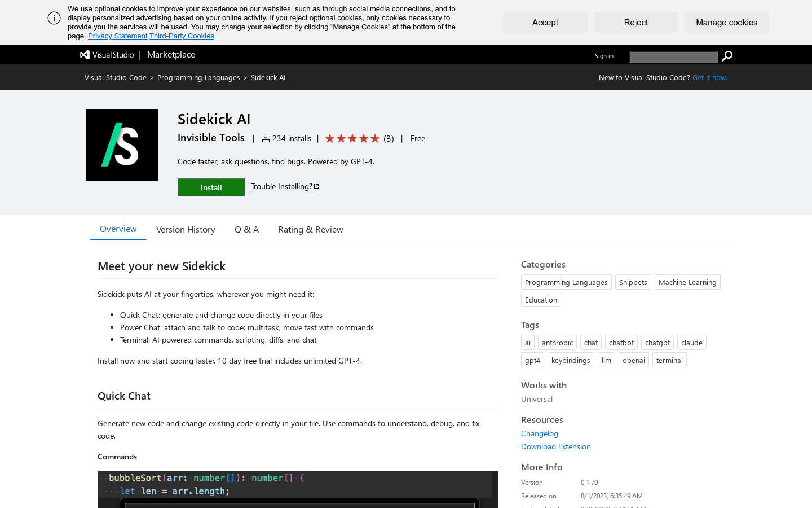Click the openai tag
The height and width of the screenshot is (508, 812).
tap(634, 360)
